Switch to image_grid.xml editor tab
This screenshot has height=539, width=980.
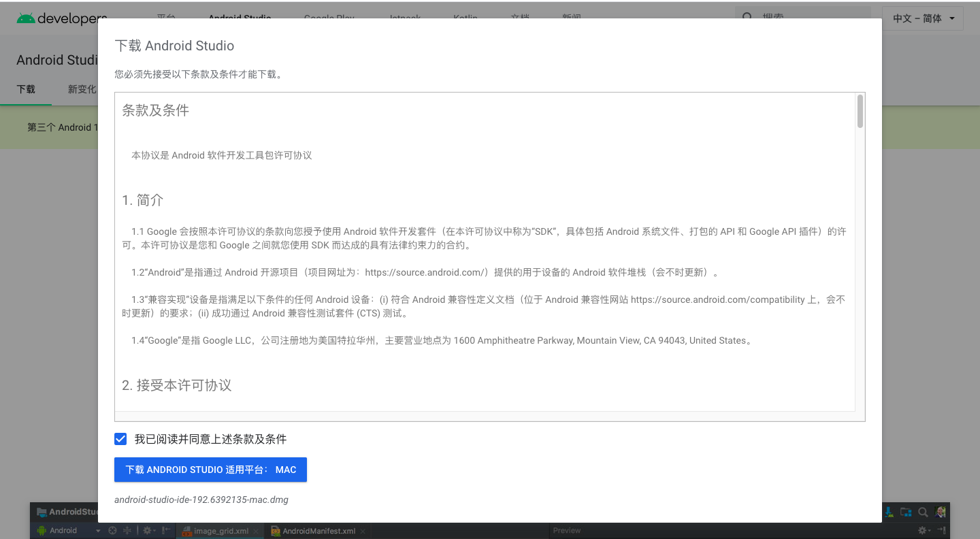pyautogui.click(x=220, y=531)
